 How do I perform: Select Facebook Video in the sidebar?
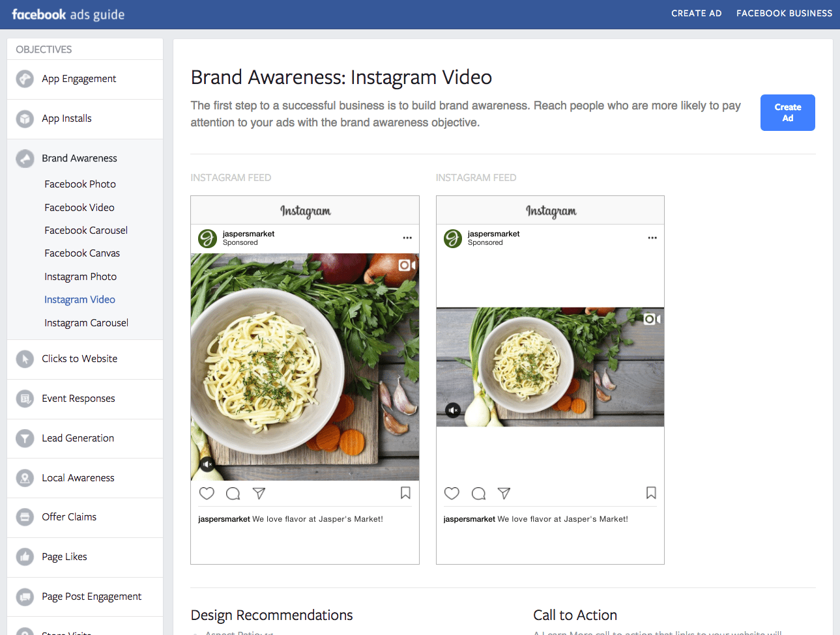click(80, 208)
